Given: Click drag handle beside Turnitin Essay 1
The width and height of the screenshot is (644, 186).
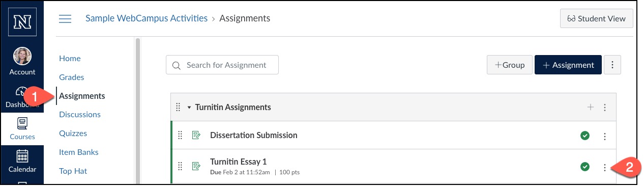Looking at the screenshot, I should (180, 166).
